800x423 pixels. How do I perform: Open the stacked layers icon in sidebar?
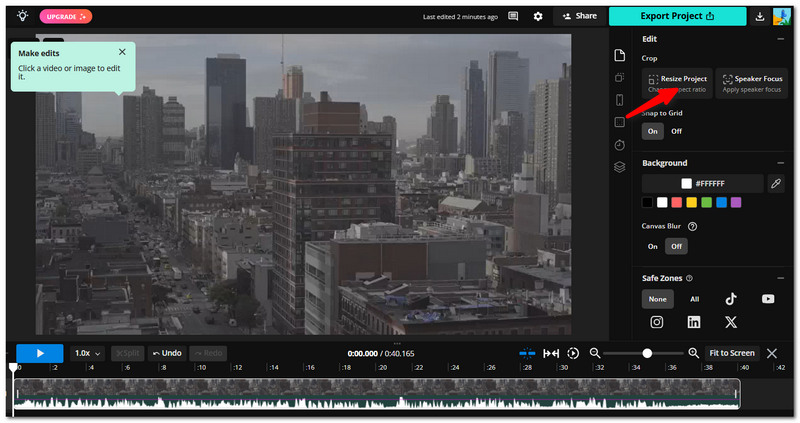tap(619, 167)
